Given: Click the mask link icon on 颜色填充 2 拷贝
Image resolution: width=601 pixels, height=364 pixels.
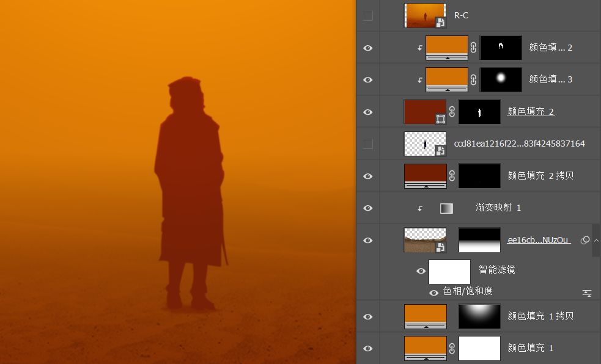Looking at the screenshot, I should click(x=452, y=176).
